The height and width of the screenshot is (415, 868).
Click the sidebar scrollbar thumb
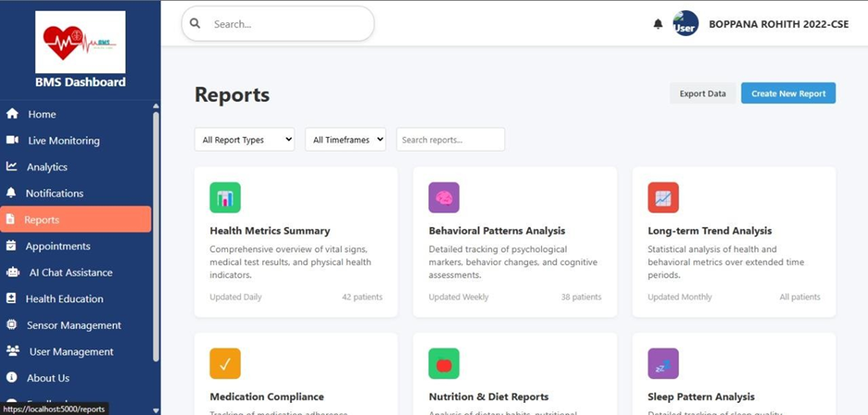click(x=155, y=237)
